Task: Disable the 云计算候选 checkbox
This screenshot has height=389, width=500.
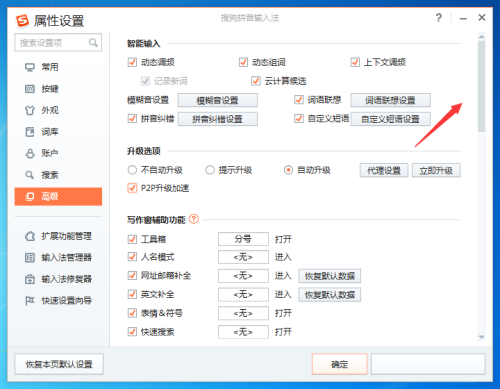Action: point(256,81)
